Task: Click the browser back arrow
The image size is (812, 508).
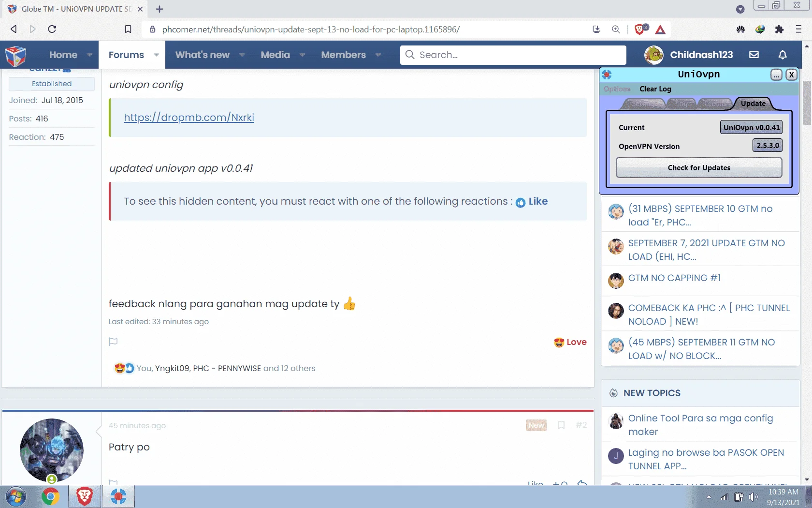Action: [x=14, y=29]
